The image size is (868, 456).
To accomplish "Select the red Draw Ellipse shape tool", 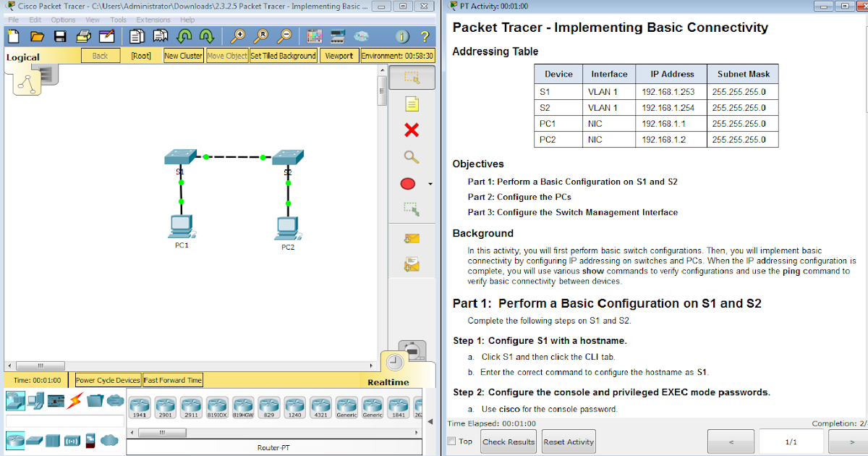I will point(407,183).
